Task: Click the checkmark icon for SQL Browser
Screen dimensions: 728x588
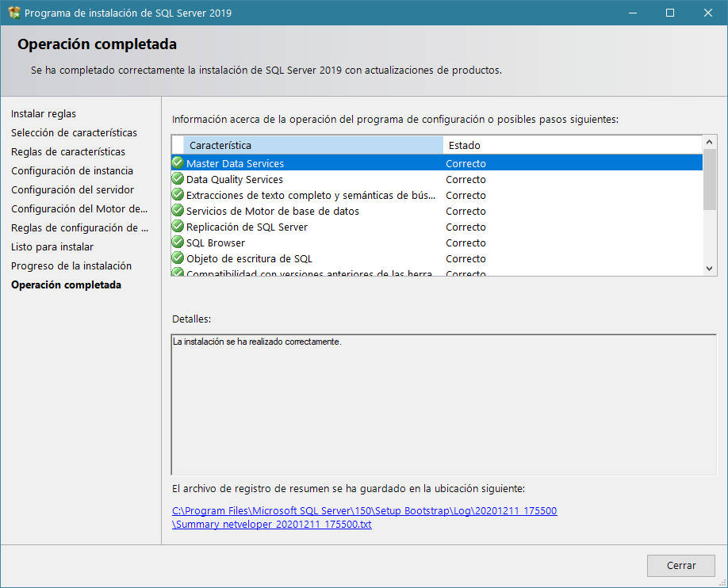Action: 176,242
